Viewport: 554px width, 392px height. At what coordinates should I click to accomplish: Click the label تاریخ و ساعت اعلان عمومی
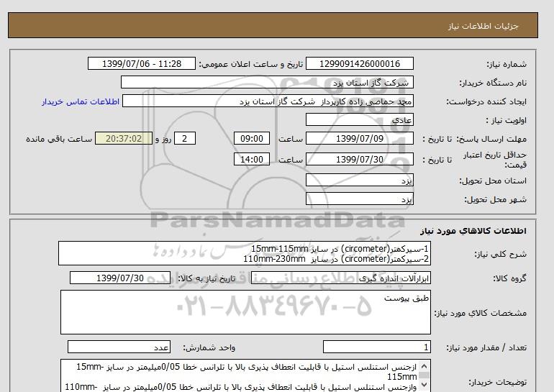point(251,64)
